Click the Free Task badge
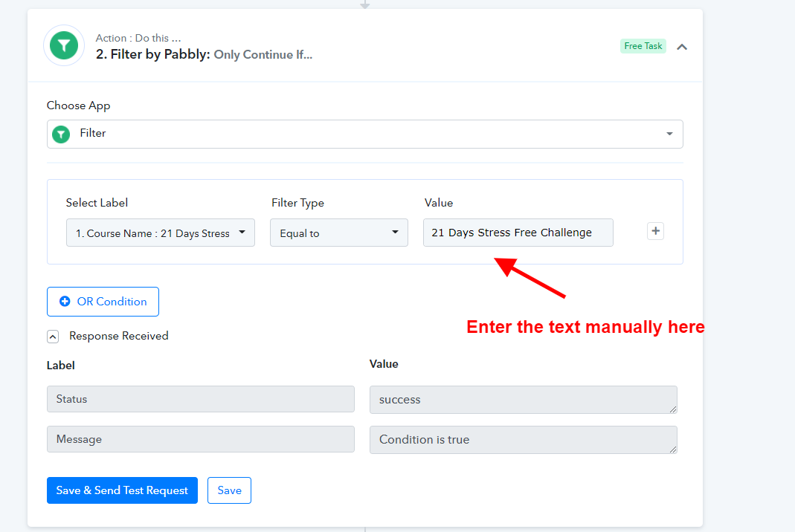The height and width of the screenshot is (532, 795). coord(643,46)
